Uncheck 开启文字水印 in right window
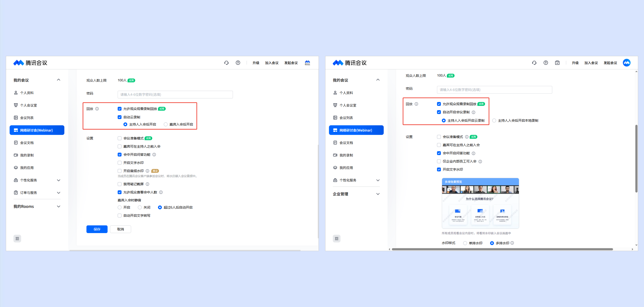Image resolution: width=644 pixels, height=307 pixels. 439,169
